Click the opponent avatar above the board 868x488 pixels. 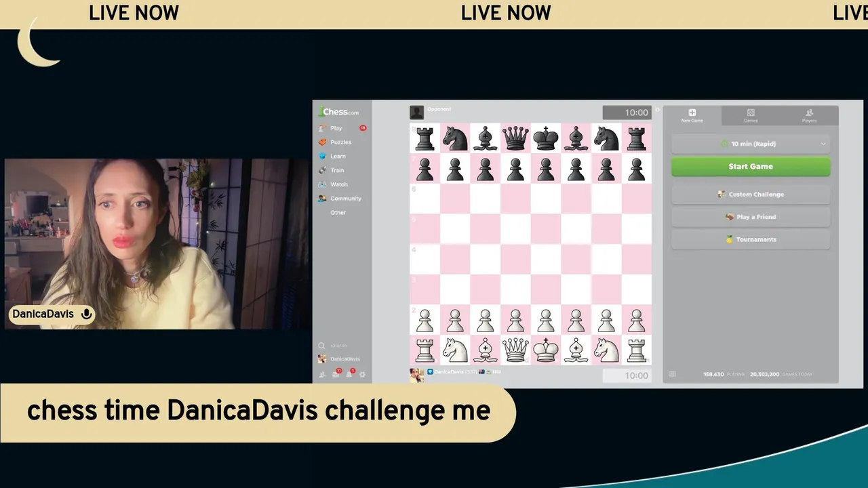(417, 113)
